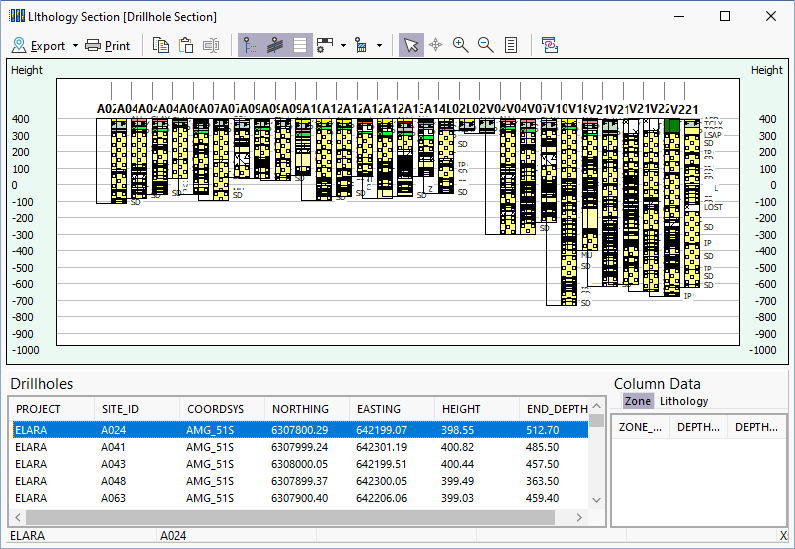Click the NORTHING column header

307,409
